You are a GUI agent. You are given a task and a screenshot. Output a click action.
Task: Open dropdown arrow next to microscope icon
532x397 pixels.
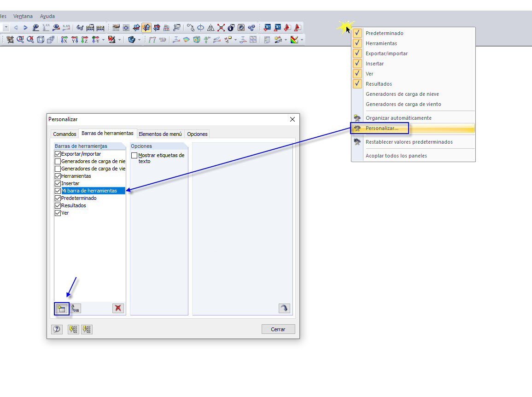point(119,40)
